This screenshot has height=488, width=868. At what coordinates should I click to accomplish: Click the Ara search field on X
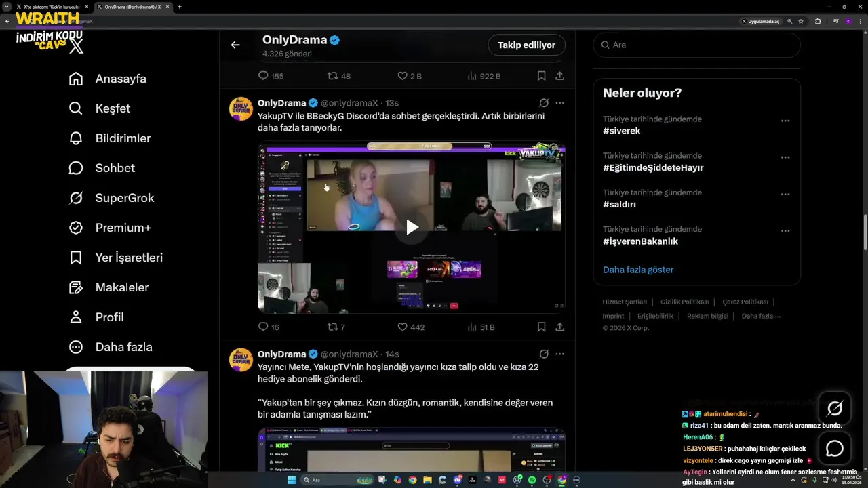[x=696, y=45]
